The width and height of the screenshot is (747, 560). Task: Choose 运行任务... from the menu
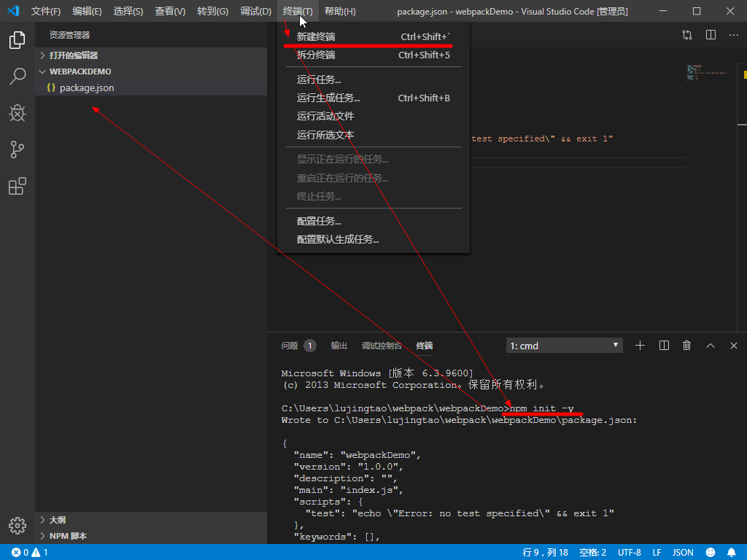pos(373,79)
